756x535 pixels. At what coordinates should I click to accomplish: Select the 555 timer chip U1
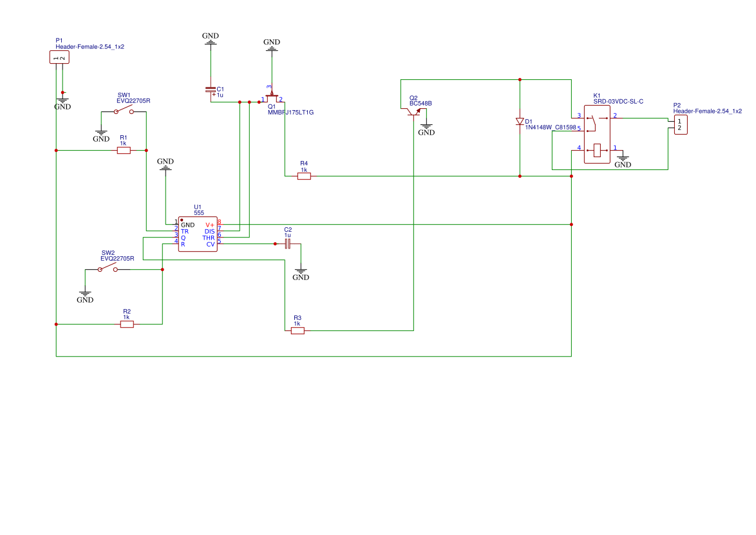[x=198, y=234]
